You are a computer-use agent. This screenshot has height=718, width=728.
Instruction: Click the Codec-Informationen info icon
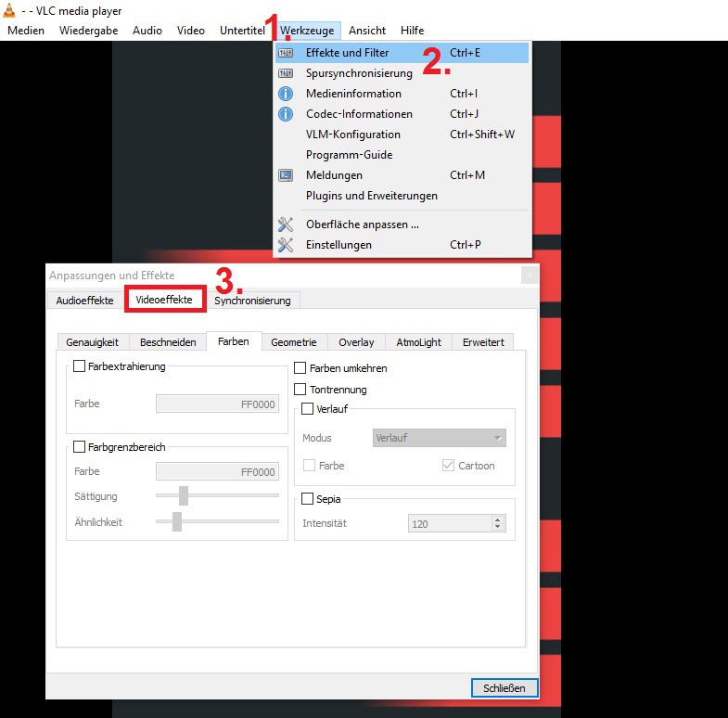pyautogui.click(x=287, y=114)
